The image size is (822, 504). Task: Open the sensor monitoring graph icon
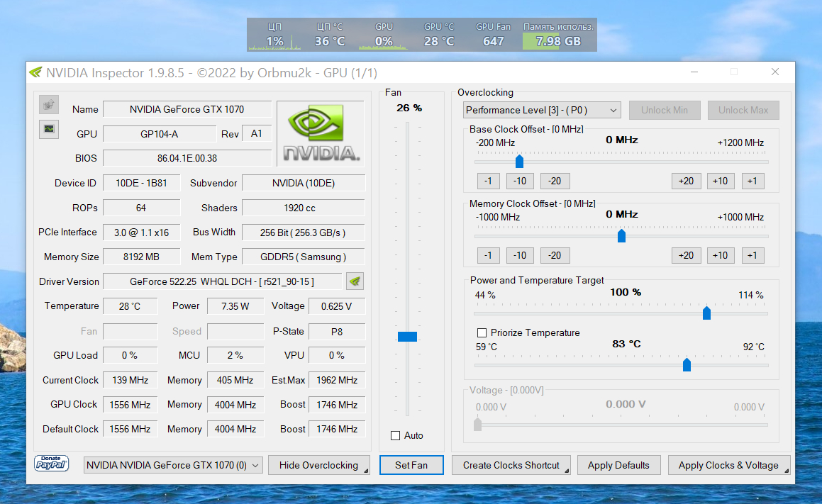tap(49, 129)
